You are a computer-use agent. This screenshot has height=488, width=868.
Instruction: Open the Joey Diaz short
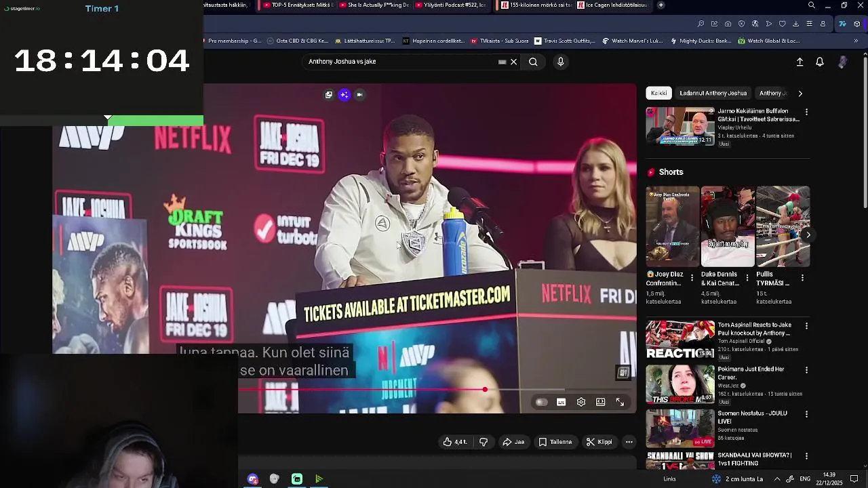672,226
